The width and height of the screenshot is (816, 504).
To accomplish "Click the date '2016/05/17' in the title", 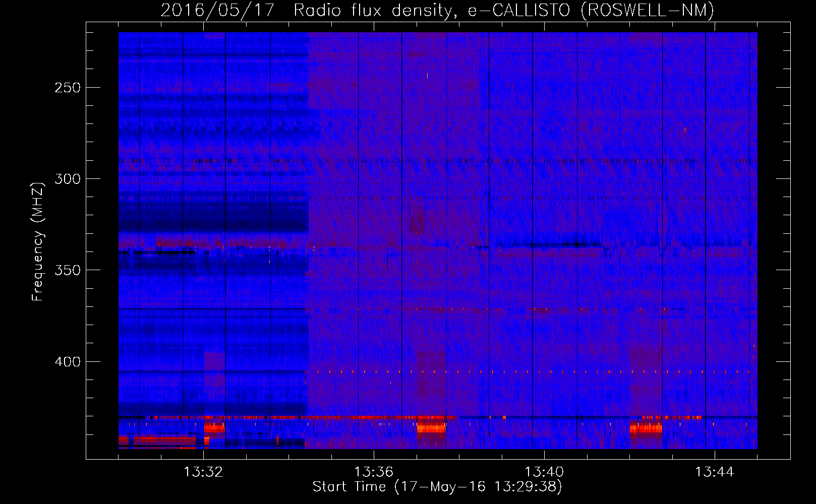I will click(217, 10).
